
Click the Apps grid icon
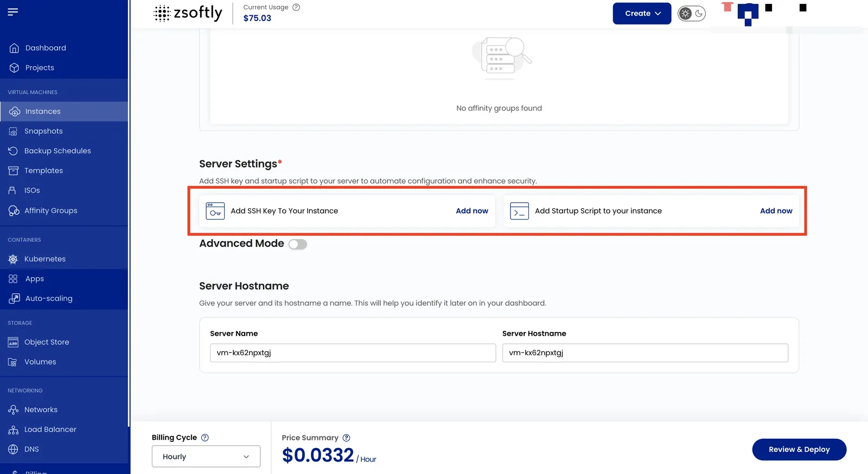coord(13,279)
